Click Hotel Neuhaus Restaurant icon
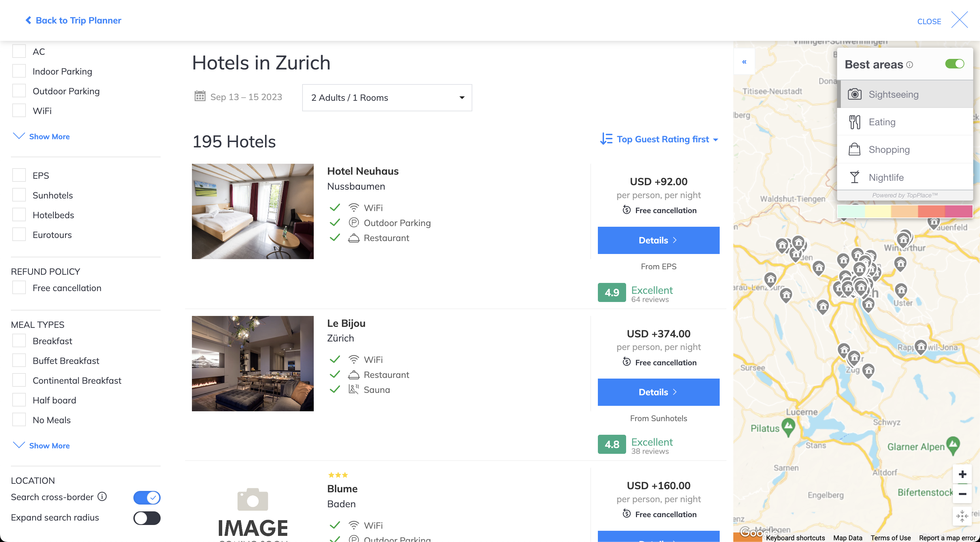 354,238
